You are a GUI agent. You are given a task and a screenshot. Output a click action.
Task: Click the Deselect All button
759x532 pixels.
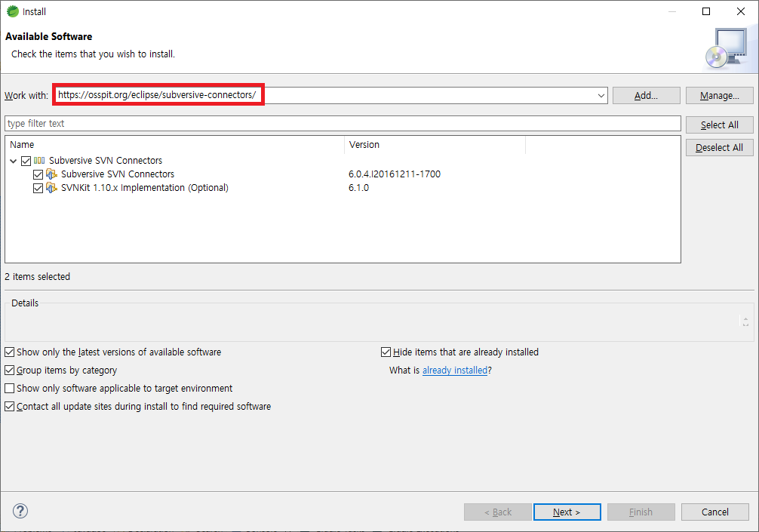pyautogui.click(x=719, y=148)
